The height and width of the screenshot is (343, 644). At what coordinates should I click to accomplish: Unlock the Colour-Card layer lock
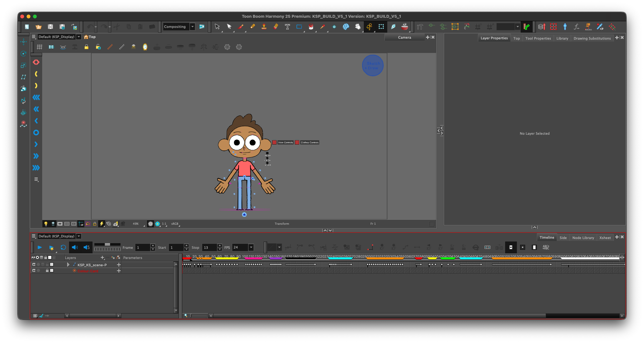coord(47,271)
